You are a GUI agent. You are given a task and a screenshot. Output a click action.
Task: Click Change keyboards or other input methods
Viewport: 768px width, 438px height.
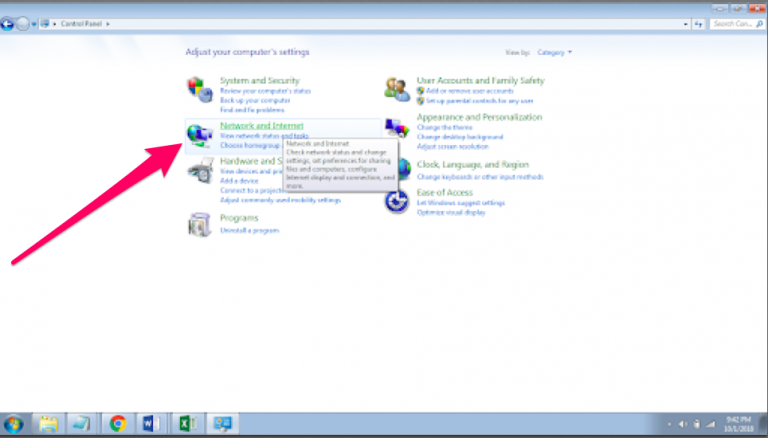480,177
